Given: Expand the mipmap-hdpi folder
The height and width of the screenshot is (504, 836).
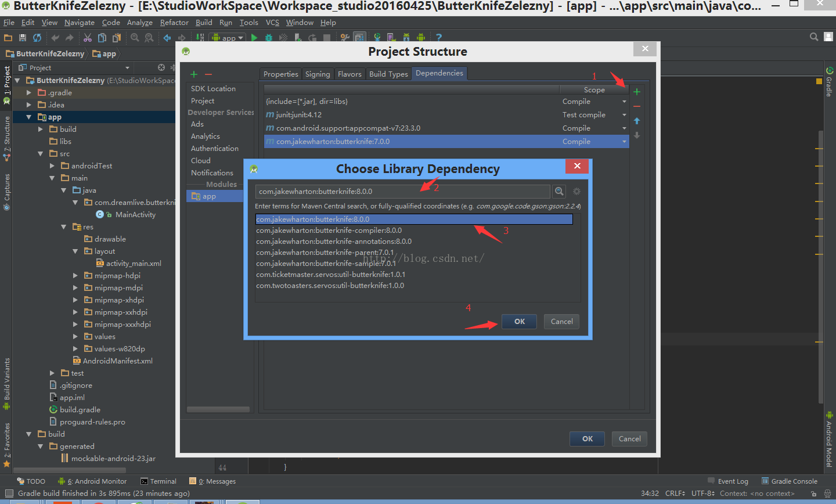Looking at the screenshot, I should [75, 276].
